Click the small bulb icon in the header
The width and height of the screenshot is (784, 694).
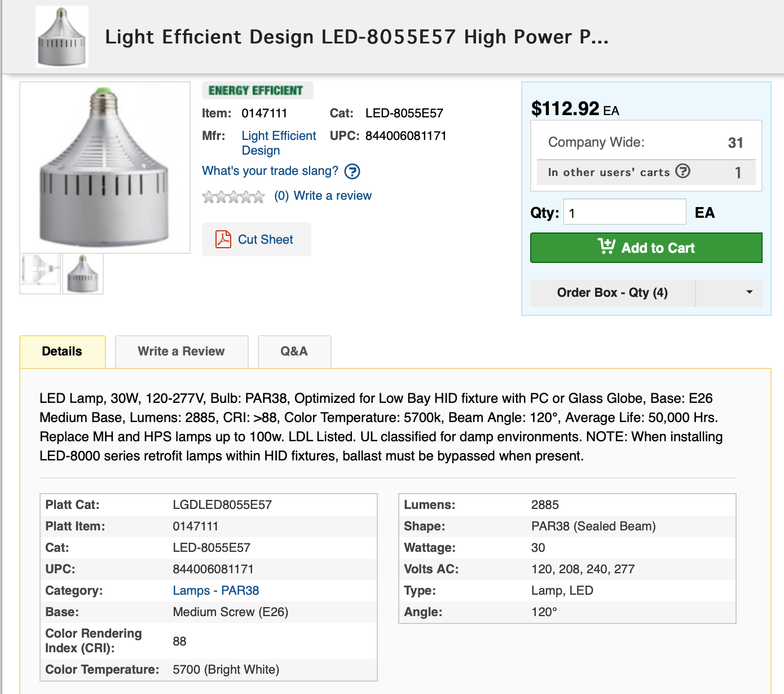61,36
